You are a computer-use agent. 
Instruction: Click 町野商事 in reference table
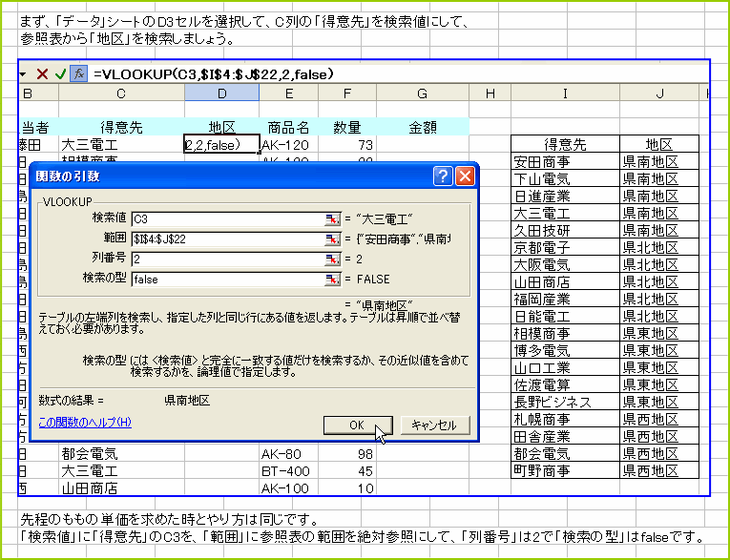tap(565, 470)
